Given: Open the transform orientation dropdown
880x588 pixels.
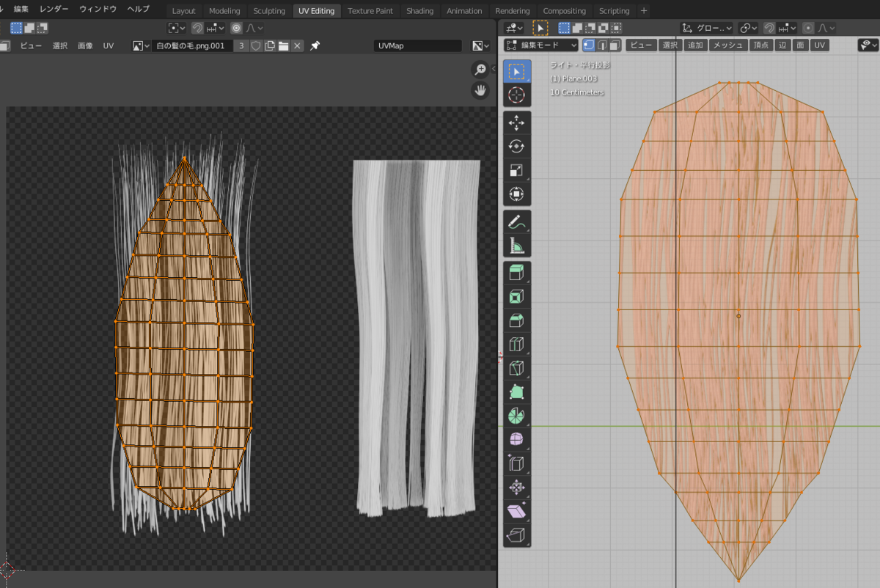Looking at the screenshot, I should 707,28.
